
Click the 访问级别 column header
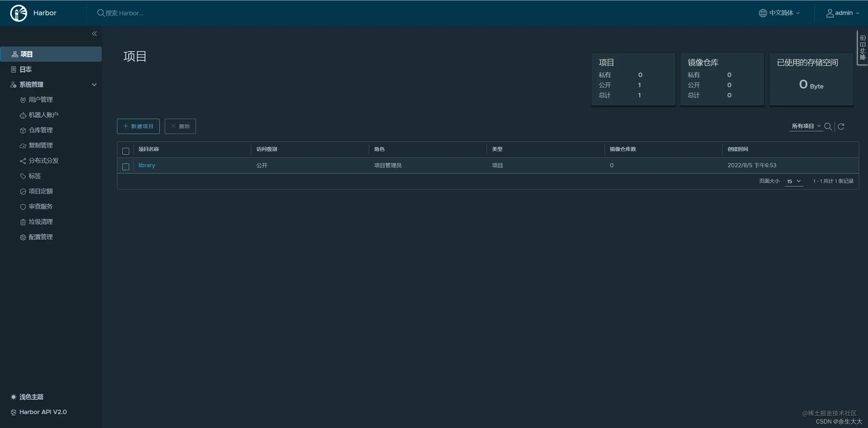[267, 149]
